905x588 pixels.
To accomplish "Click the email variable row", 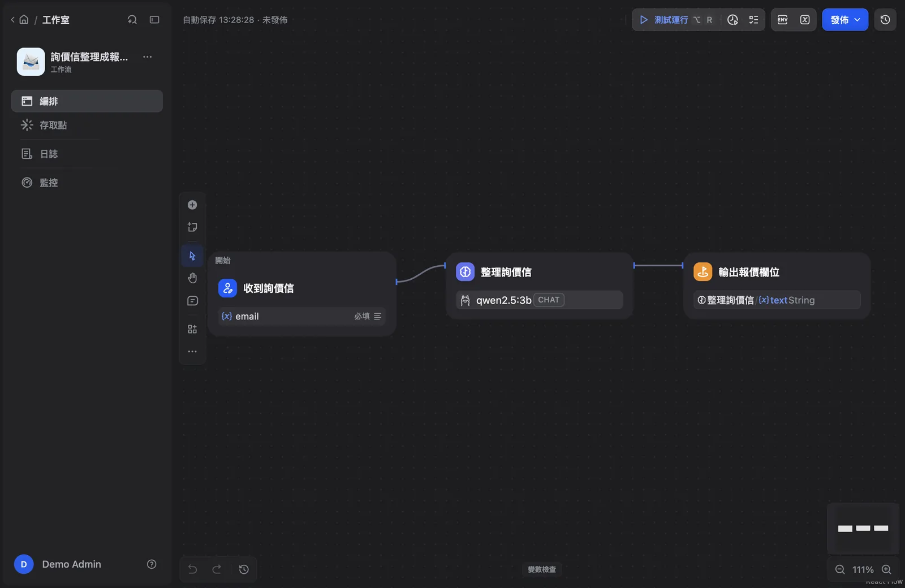I will [x=302, y=317].
